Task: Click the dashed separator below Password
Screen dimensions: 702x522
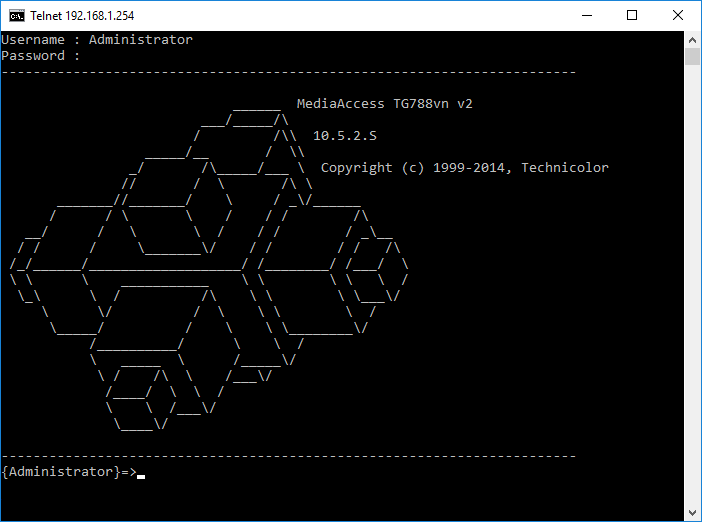Action: tap(288, 72)
